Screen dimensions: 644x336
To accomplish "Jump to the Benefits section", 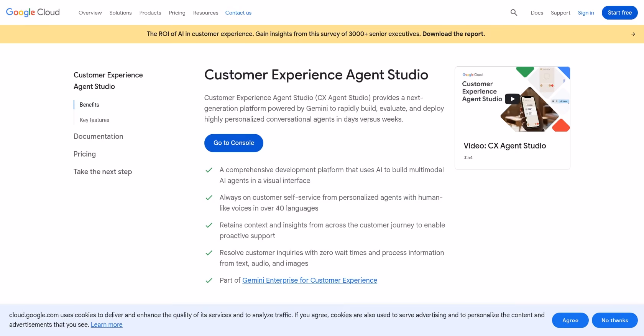I will [x=89, y=105].
